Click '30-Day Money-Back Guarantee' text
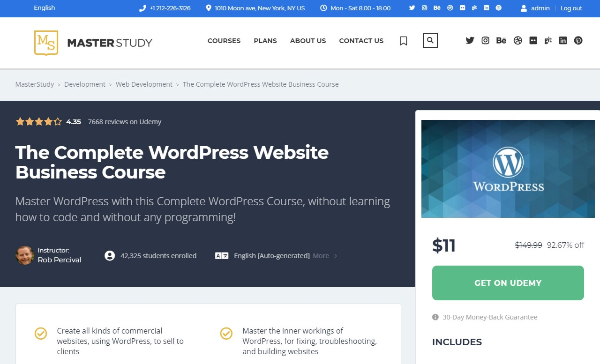 [490, 317]
